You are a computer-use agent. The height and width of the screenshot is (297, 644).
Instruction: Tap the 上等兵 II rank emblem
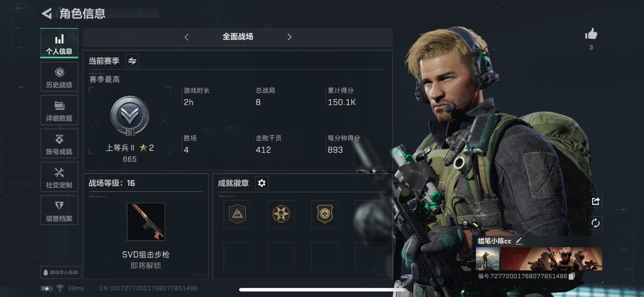pos(130,116)
